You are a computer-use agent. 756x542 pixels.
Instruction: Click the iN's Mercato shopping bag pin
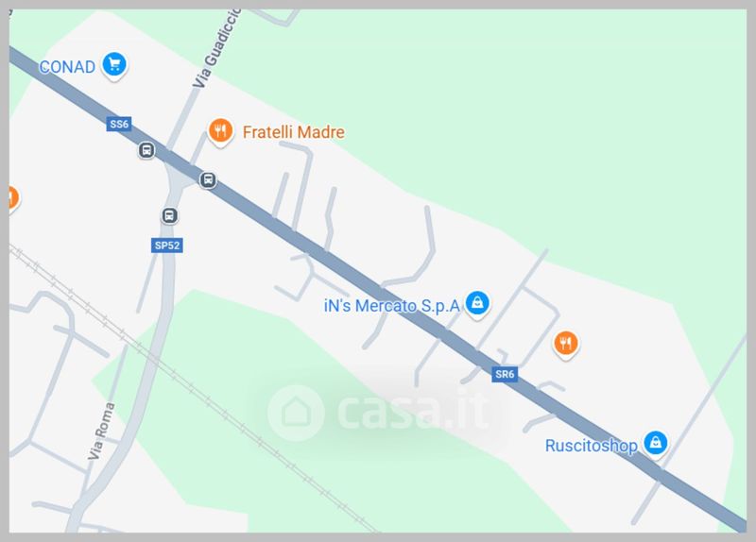(477, 304)
